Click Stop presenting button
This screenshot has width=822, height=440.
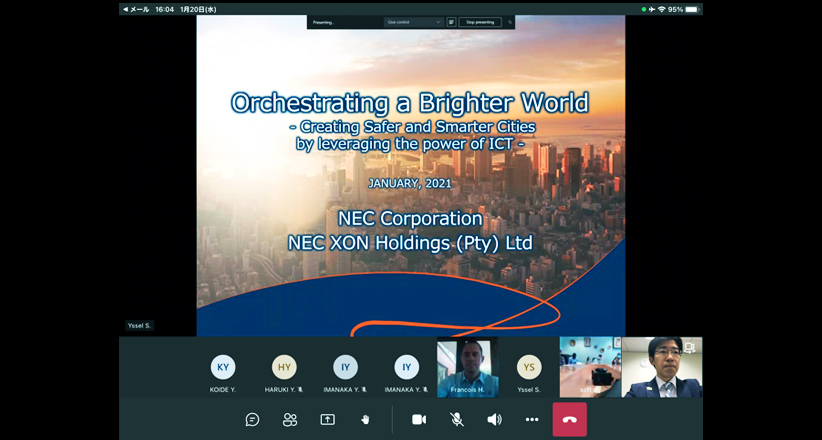coord(480,22)
